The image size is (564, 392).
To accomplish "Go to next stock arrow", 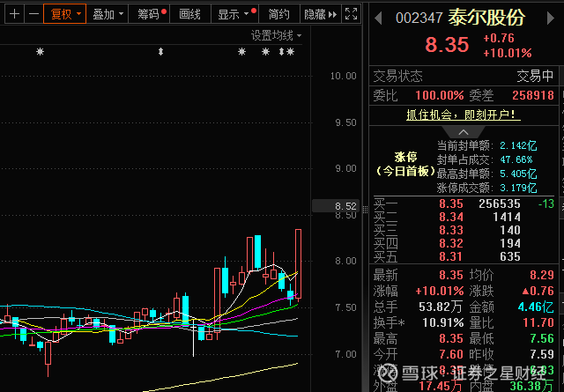I will (550, 18).
